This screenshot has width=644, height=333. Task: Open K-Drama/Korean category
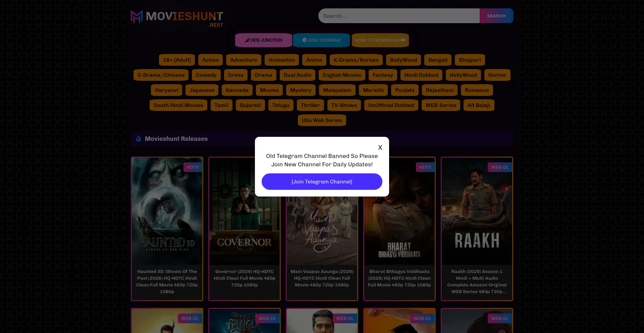point(356,60)
